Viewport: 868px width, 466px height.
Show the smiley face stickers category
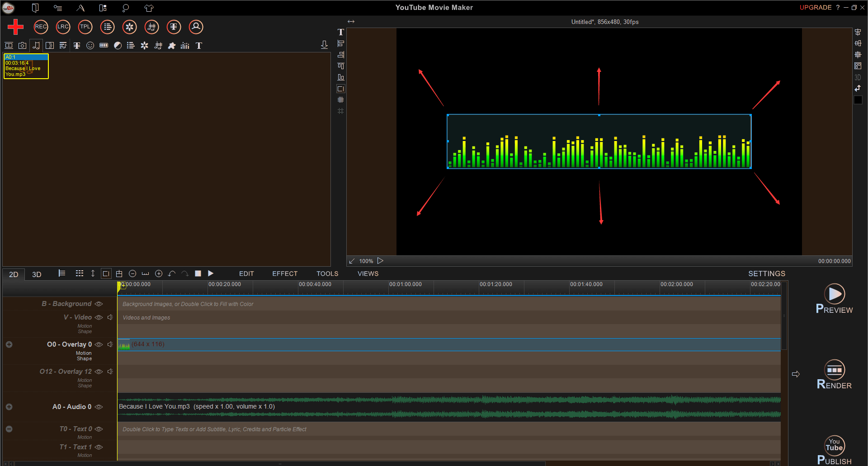coord(90,46)
